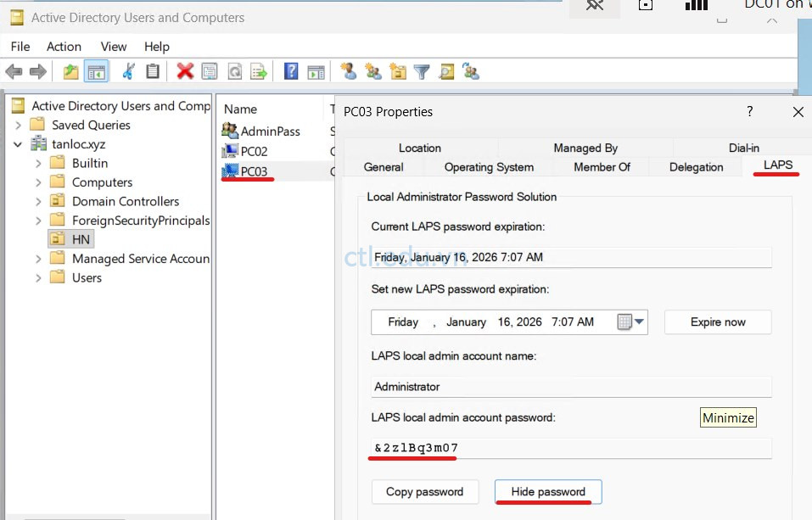812x520 pixels.
Task: Hide the displayed LAPS password
Action: [x=547, y=492]
